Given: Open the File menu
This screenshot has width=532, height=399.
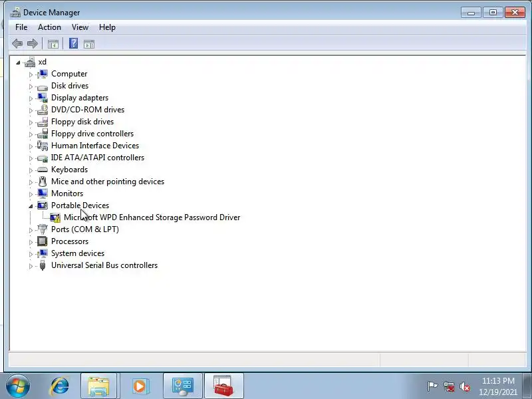Looking at the screenshot, I should (x=21, y=27).
